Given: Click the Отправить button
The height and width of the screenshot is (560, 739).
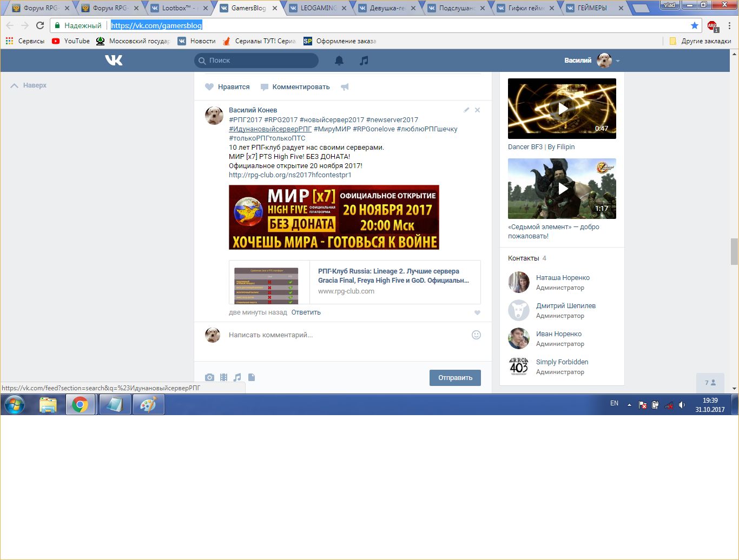Looking at the screenshot, I should (455, 378).
